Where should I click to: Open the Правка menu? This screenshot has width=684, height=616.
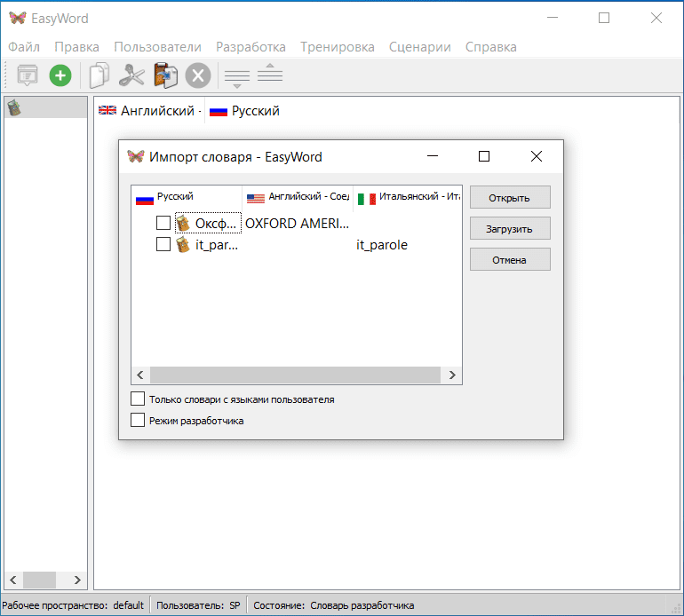pyautogui.click(x=76, y=47)
